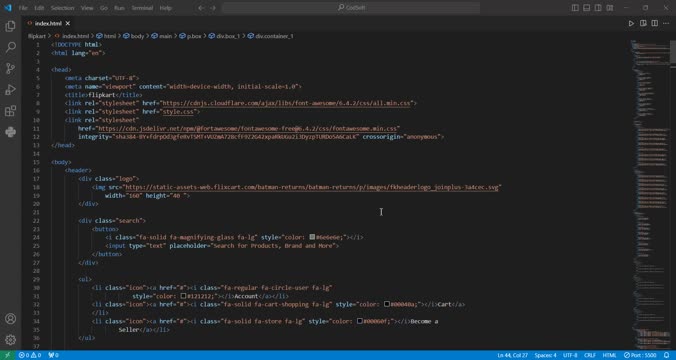Screen dimensions: 676x360
Task: Toggle the secondary side bar layout icon
Action: point(598,8)
